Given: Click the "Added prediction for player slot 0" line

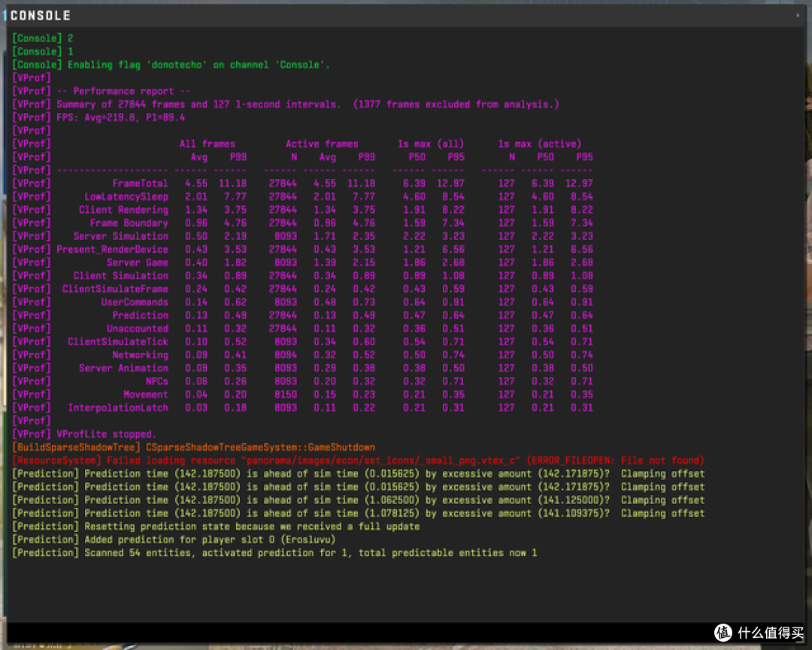Looking at the screenshot, I should pos(174,539).
